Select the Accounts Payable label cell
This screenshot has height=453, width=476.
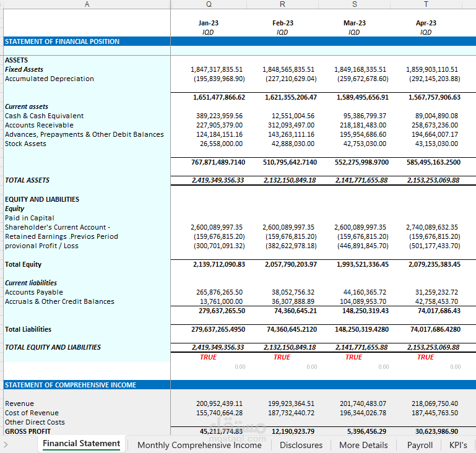coord(34,292)
